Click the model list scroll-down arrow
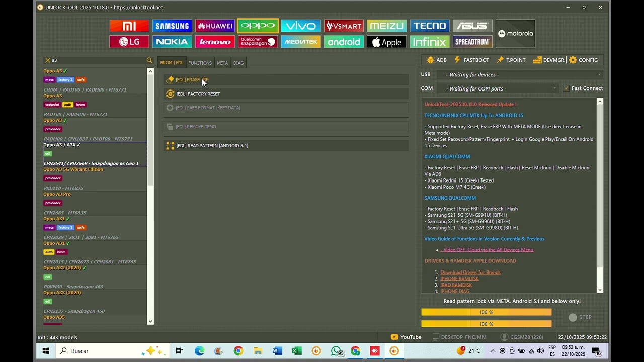644x362 pixels. (150, 321)
